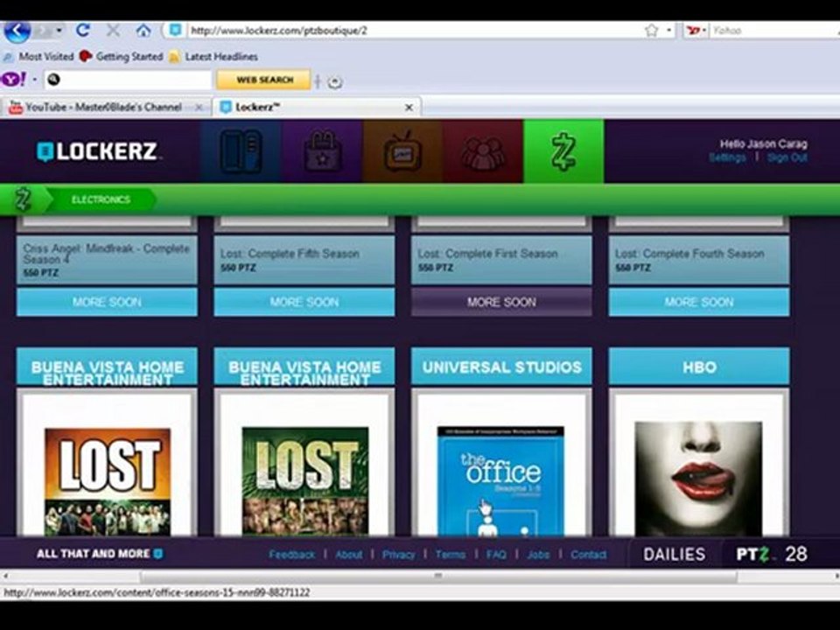Open the Jobs footer link
Viewport: 840px width, 630px height.
click(x=538, y=555)
